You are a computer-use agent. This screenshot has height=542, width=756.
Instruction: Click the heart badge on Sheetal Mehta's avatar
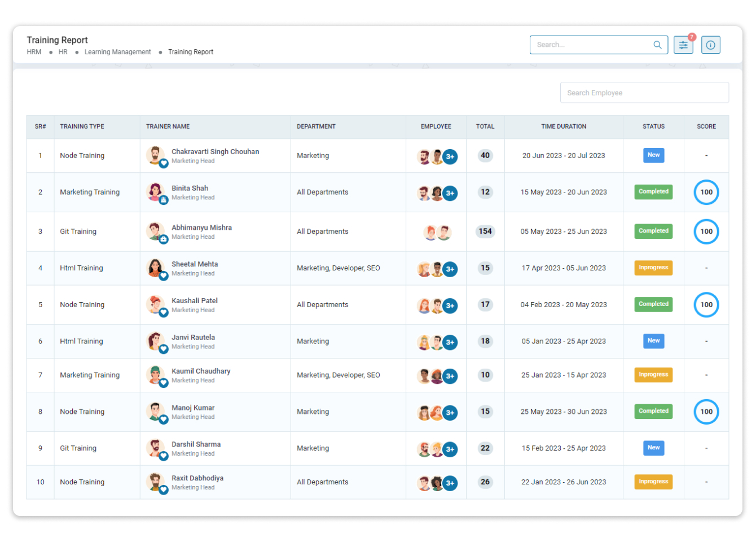(164, 276)
